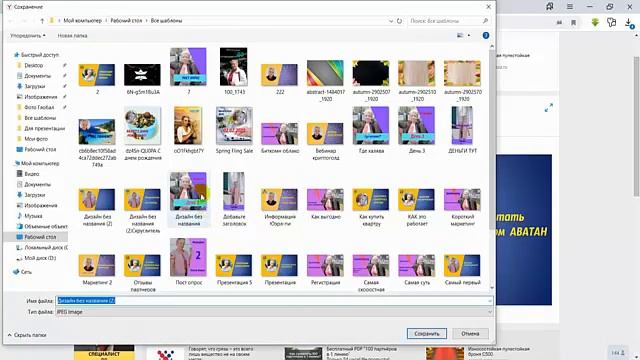Open the browser hamburger menu

[570, 7]
